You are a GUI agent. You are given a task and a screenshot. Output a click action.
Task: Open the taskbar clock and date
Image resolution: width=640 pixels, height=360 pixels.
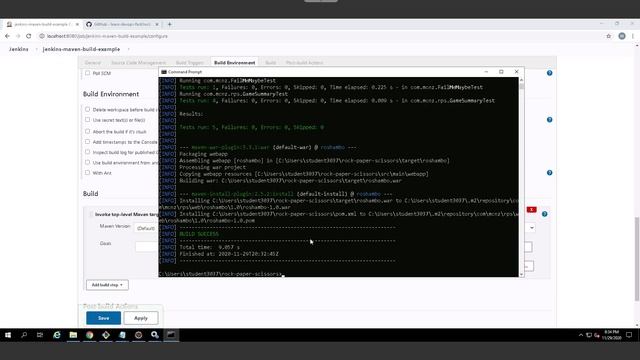click(611, 335)
